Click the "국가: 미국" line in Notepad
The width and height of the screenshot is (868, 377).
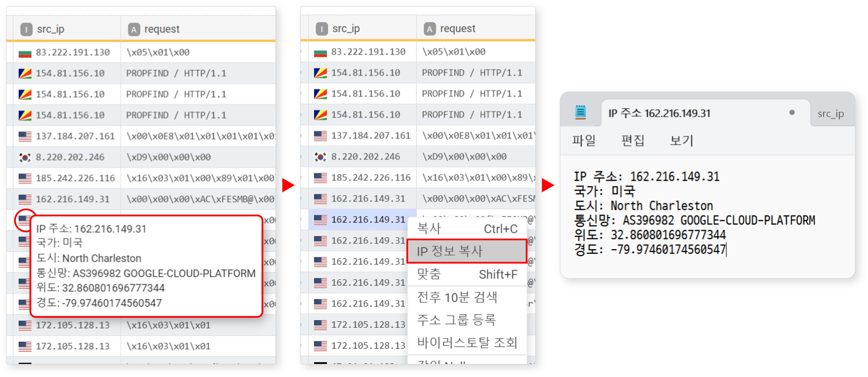click(605, 191)
